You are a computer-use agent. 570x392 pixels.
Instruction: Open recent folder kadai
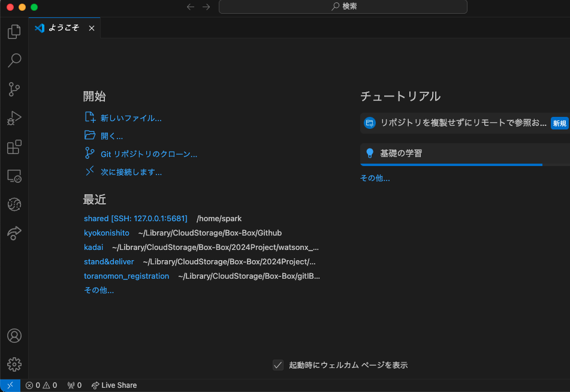[94, 248]
